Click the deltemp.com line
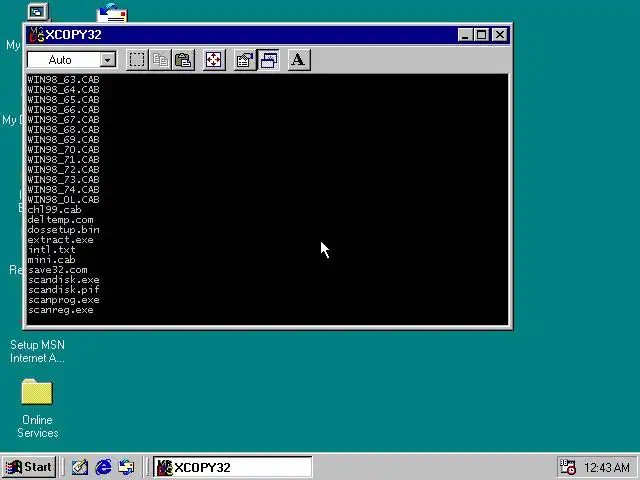The width and height of the screenshot is (640, 480). pos(60,219)
